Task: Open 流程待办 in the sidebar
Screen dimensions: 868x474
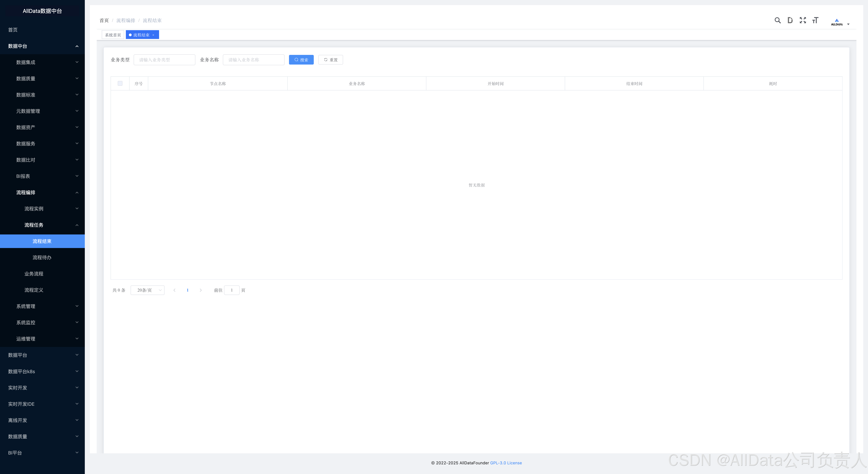Action: pyautogui.click(x=42, y=257)
